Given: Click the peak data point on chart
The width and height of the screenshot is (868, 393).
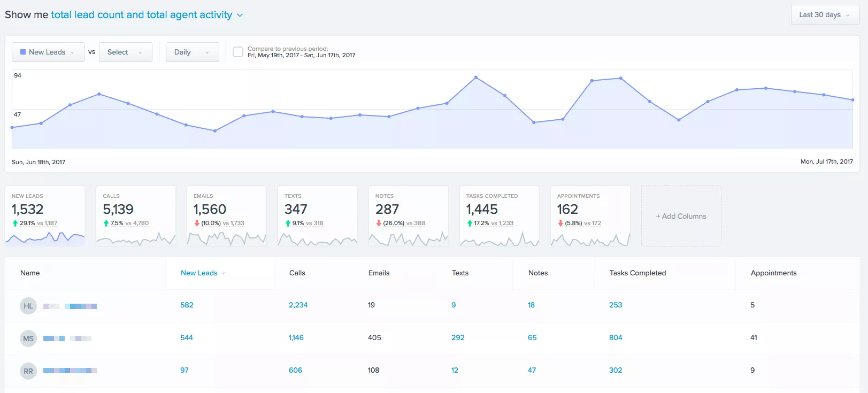Looking at the screenshot, I should (x=475, y=78).
